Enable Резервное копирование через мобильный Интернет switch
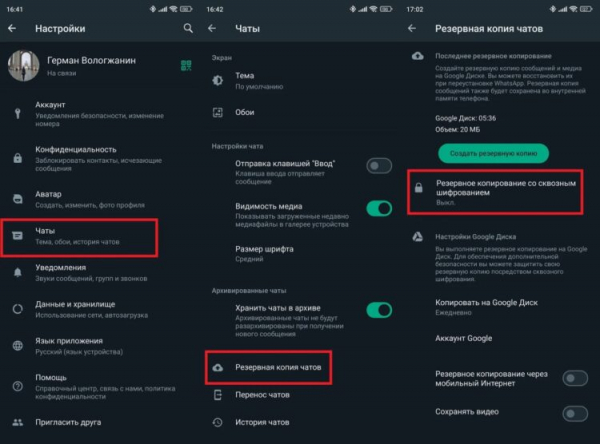Viewport: 600px width, 444px height. coord(575,378)
